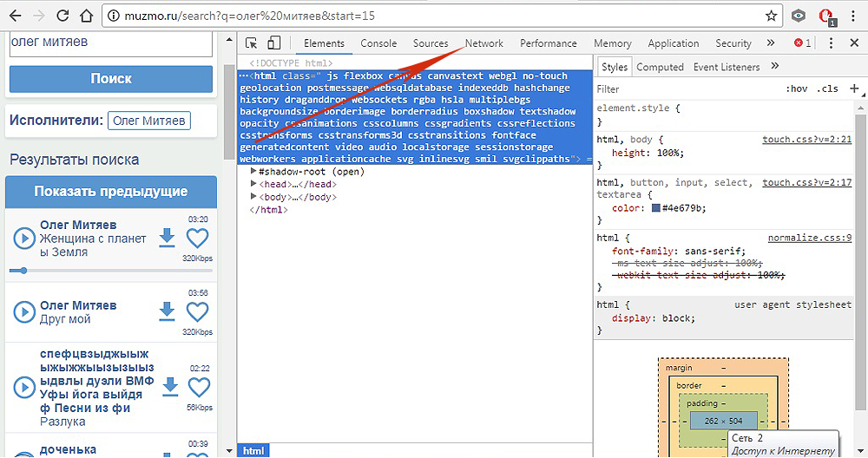Download the Разлука track
868x458 pixels.
point(170,387)
